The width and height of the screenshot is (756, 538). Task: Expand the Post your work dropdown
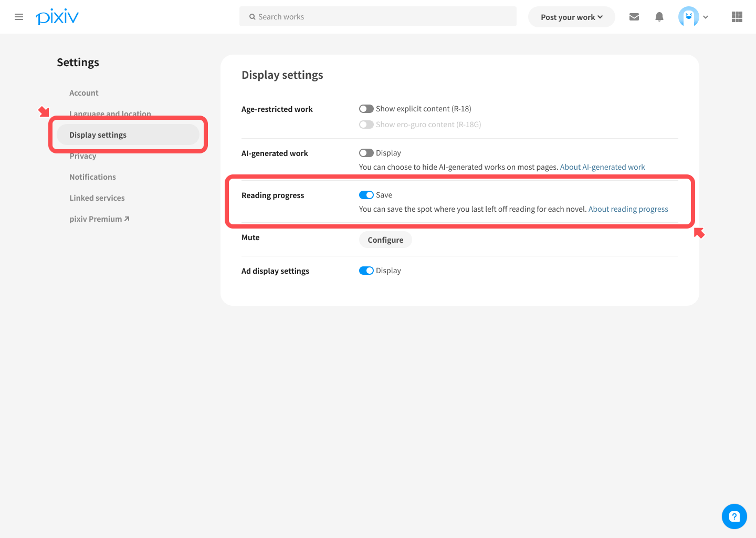pyautogui.click(x=571, y=16)
